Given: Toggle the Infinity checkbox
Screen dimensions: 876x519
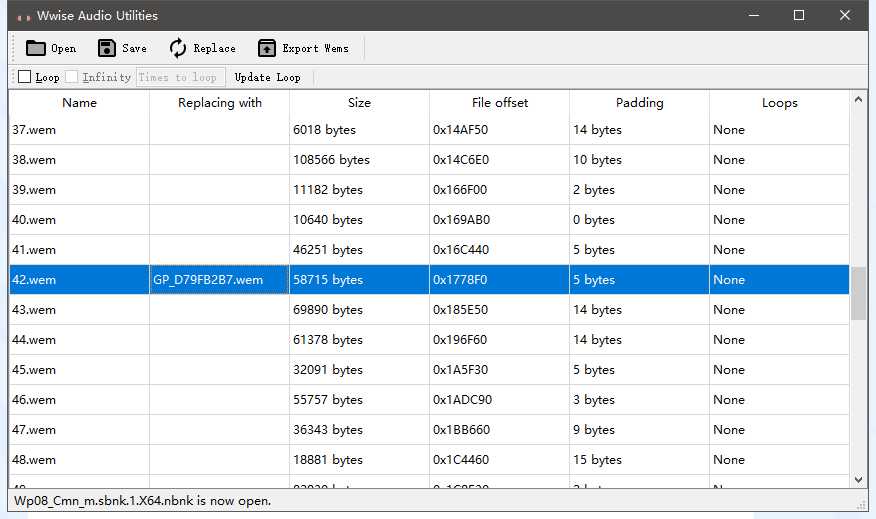Looking at the screenshot, I should (x=72, y=77).
